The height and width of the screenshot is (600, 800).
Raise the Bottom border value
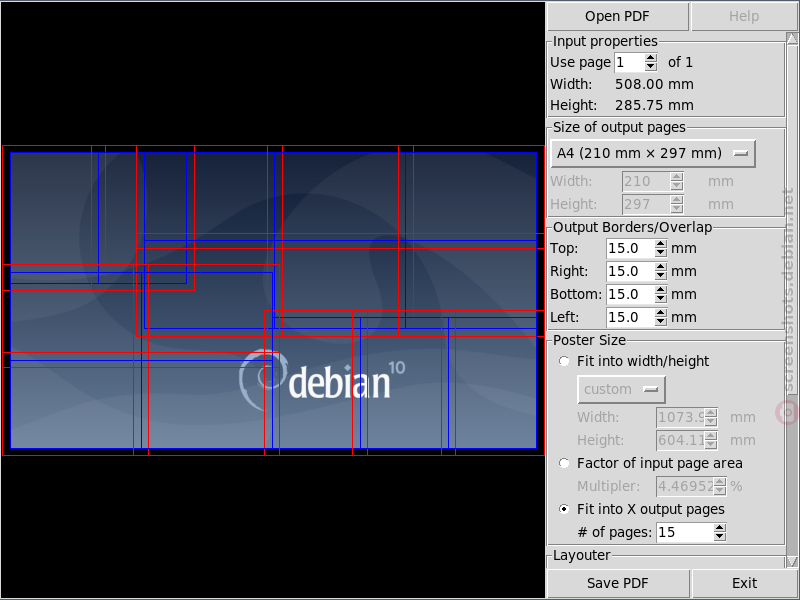point(661,290)
